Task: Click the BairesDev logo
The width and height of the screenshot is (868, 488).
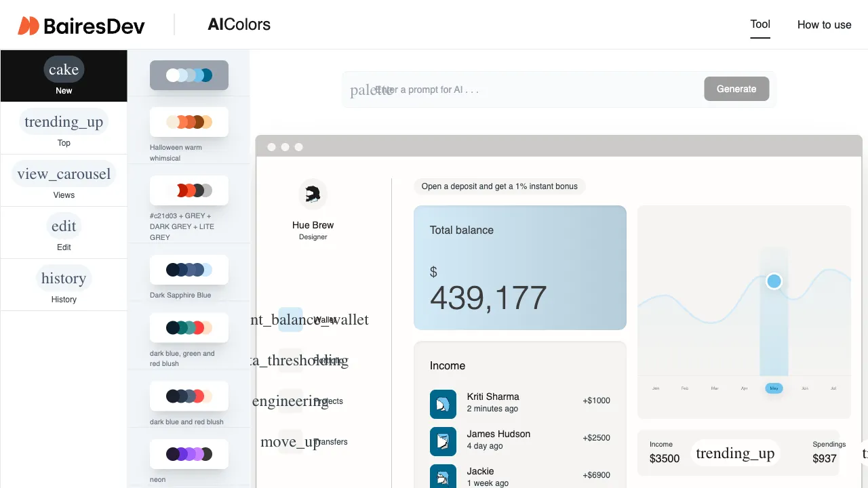Action: [81, 26]
